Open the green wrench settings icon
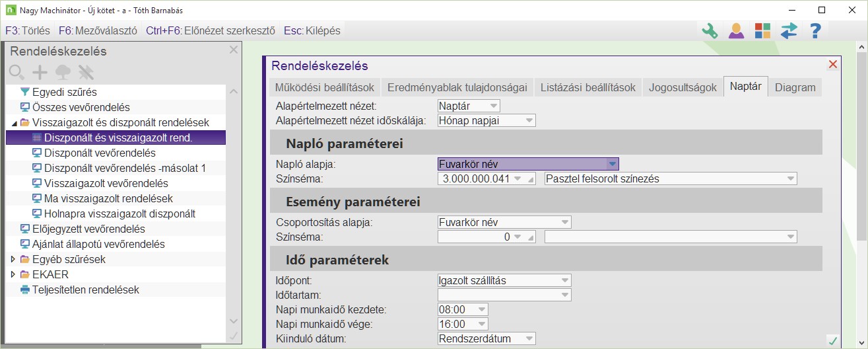Screen dimensions: 868x349 [710, 30]
